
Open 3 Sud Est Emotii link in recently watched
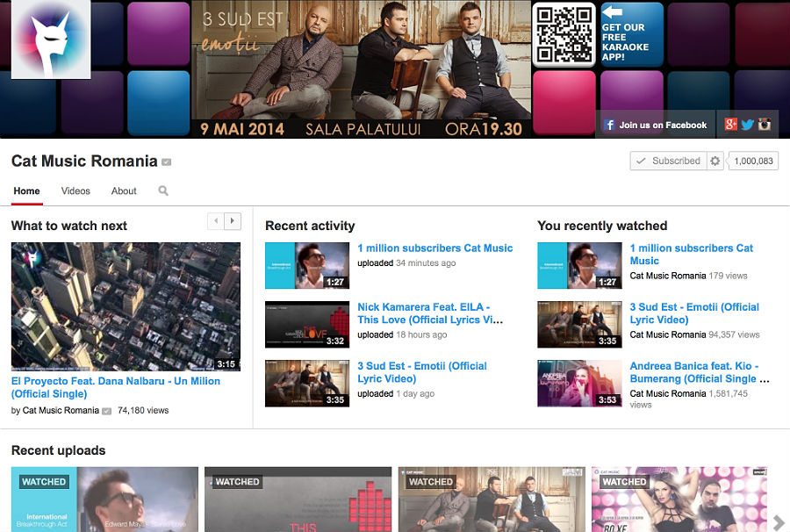[x=694, y=313]
